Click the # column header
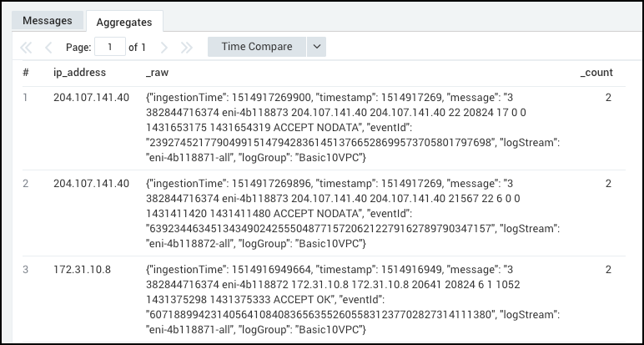644x345 pixels. 26,73
